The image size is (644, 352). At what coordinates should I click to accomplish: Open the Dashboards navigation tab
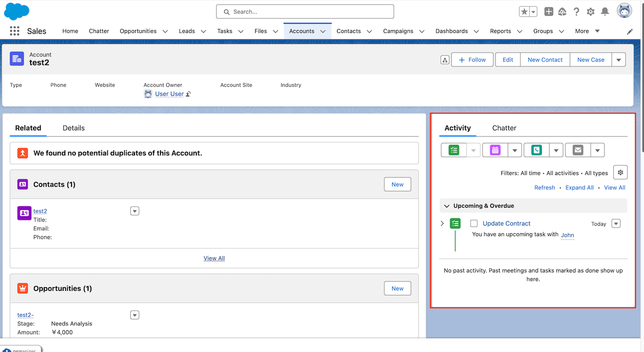point(451,31)
